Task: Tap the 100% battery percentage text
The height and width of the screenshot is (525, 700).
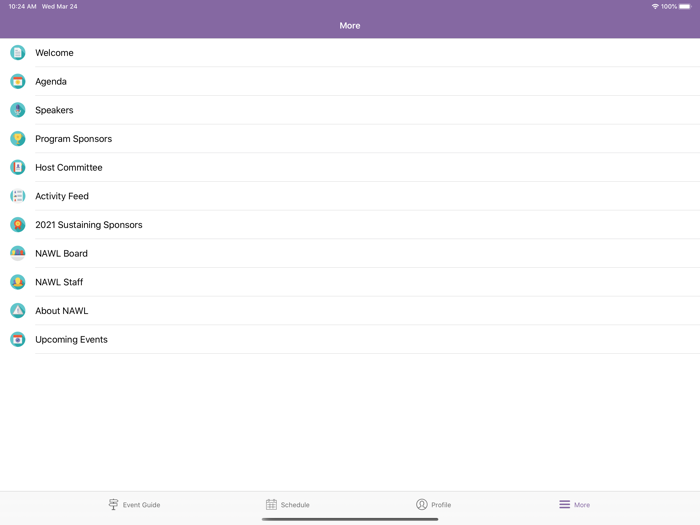Action: 669,6
